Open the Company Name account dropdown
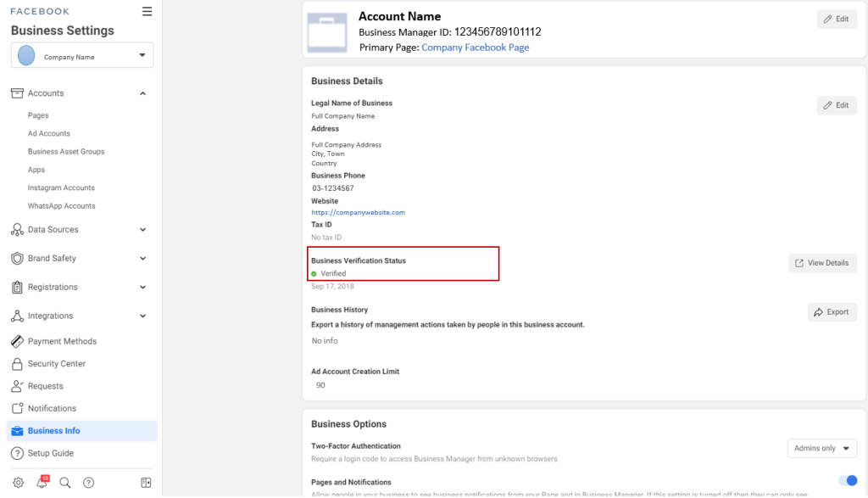This screenshot has width=868, height=498. (82, 55)
